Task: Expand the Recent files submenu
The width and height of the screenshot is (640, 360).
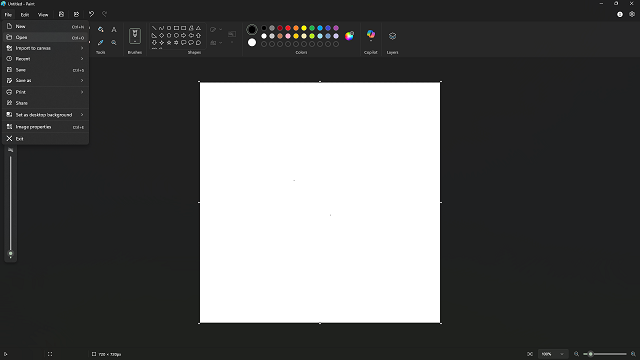Action: [x=45, y=59]
